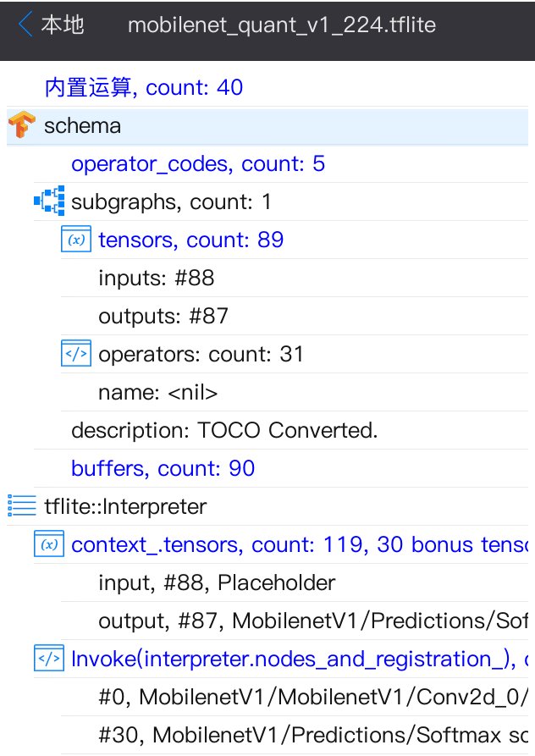Image resolution: width=535 pixels, height=756 pixels.
Task: Tap the </> icon beside Invoke row
Action: tap(49, 658)
